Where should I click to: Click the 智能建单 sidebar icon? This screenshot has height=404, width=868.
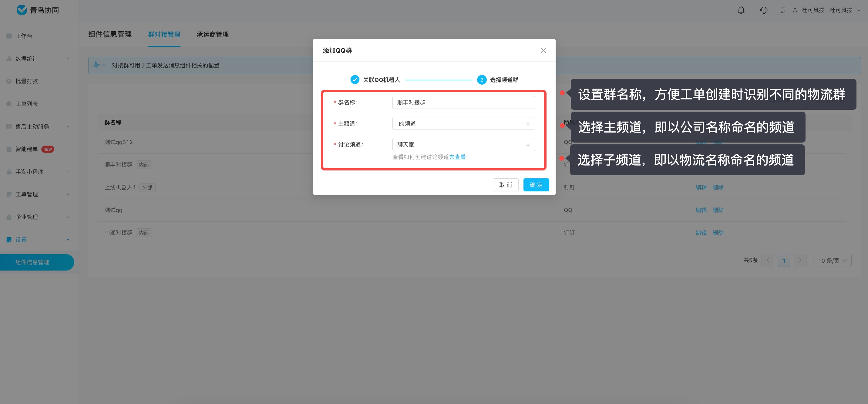(9, 149)
